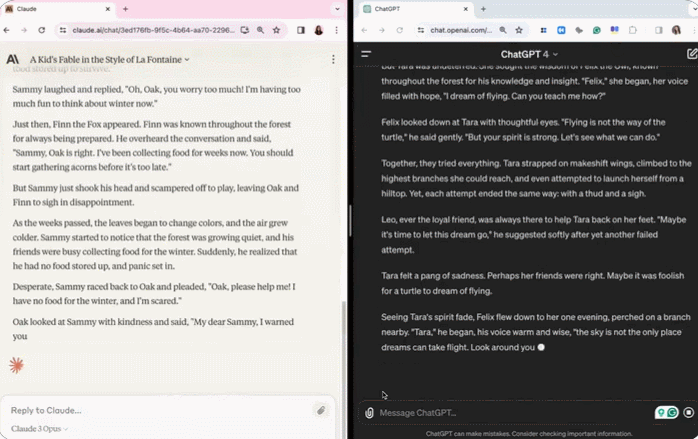The height and width of the screenshot is (439, 698).
Task: Start a new ChatGPT chat
Action: 691,54
